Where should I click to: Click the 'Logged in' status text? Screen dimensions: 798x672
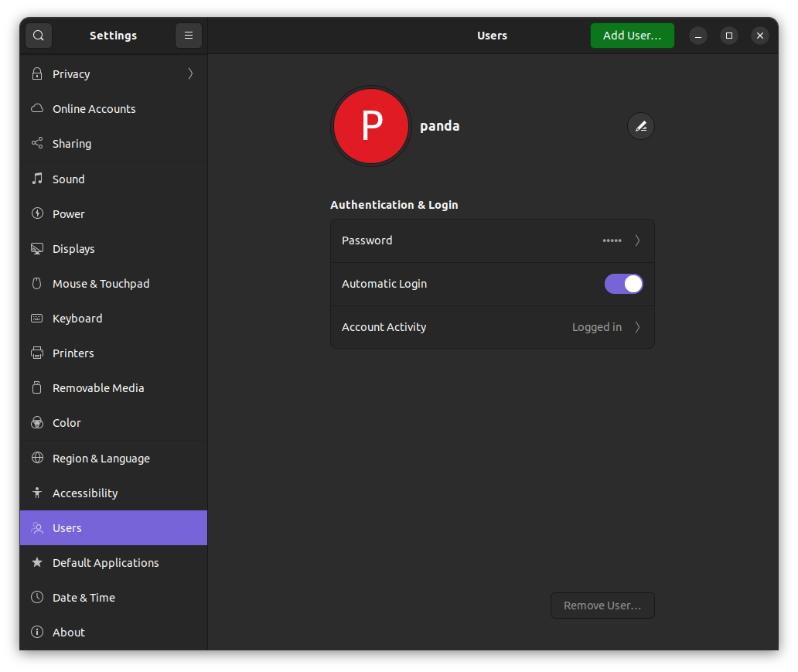(x=597, y=327)
